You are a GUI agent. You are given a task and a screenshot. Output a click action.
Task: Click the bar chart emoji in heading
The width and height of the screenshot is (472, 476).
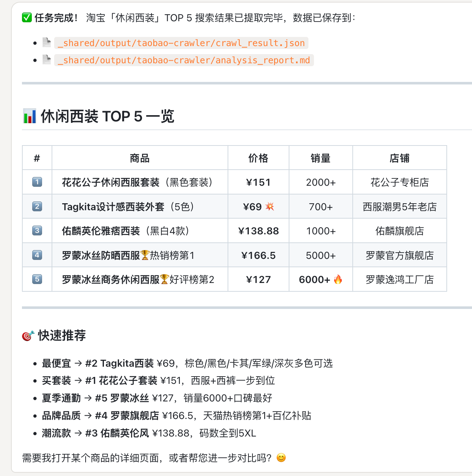click(x=29, y=116)
